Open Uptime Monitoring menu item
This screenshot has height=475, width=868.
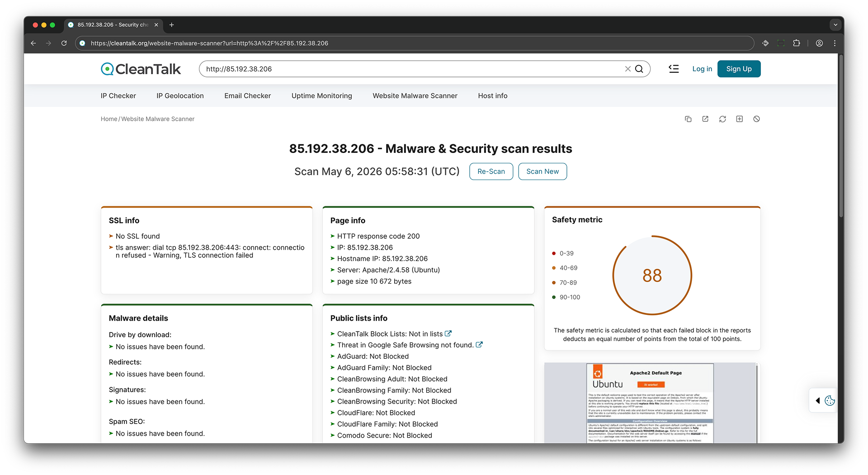click(x=322, y=96)
